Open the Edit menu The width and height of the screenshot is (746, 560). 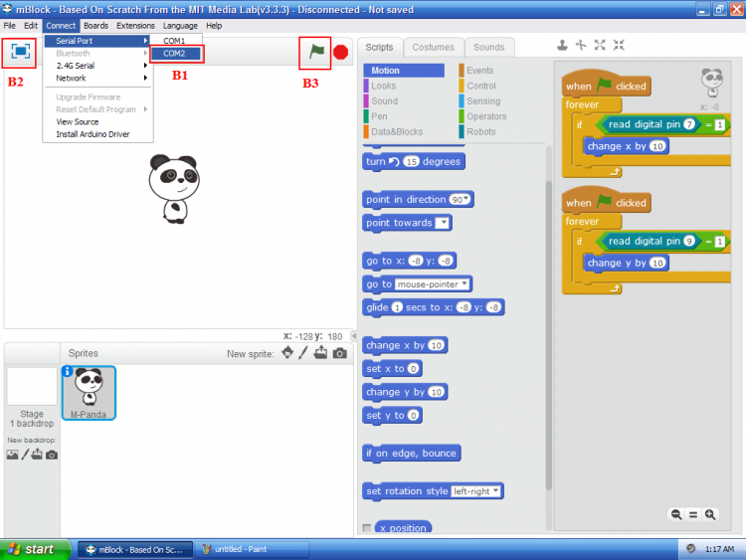tap(31, 26)
